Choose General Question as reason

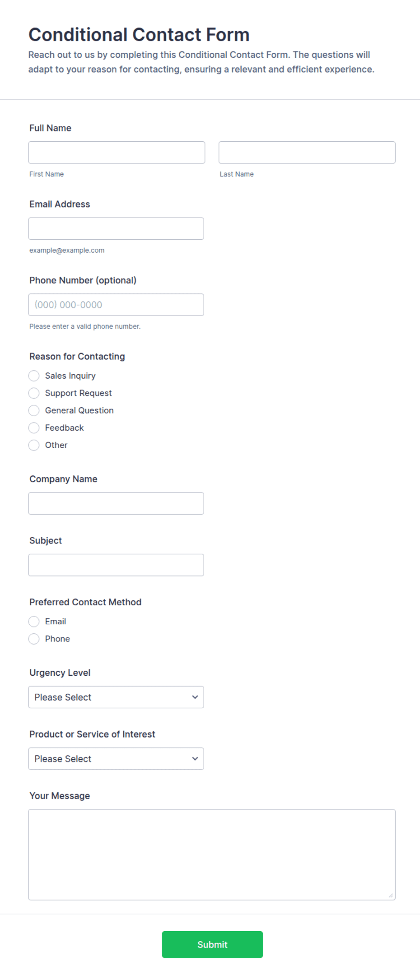pos(34,410)
